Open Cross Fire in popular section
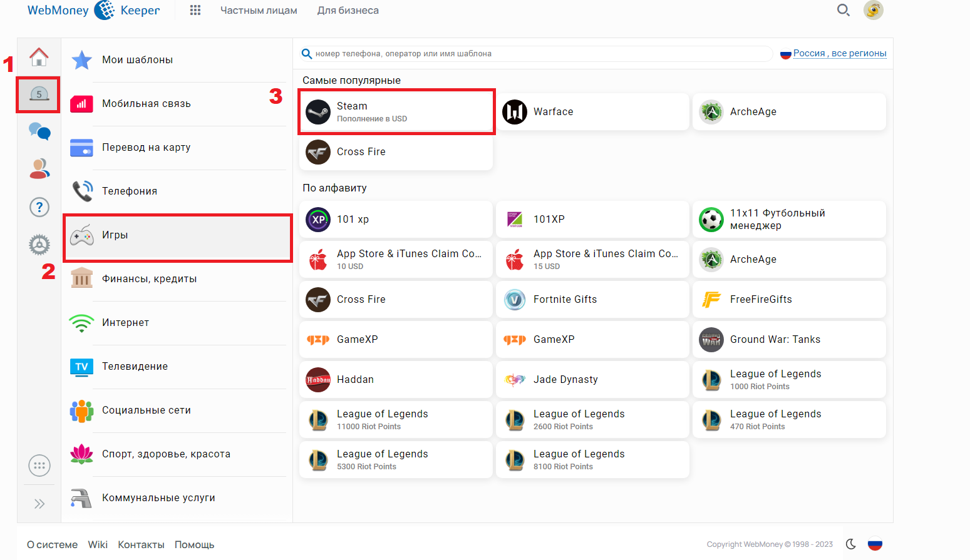The height and width of the screenshot is (560, 970). pyautogui.click(x=396, y=152)
